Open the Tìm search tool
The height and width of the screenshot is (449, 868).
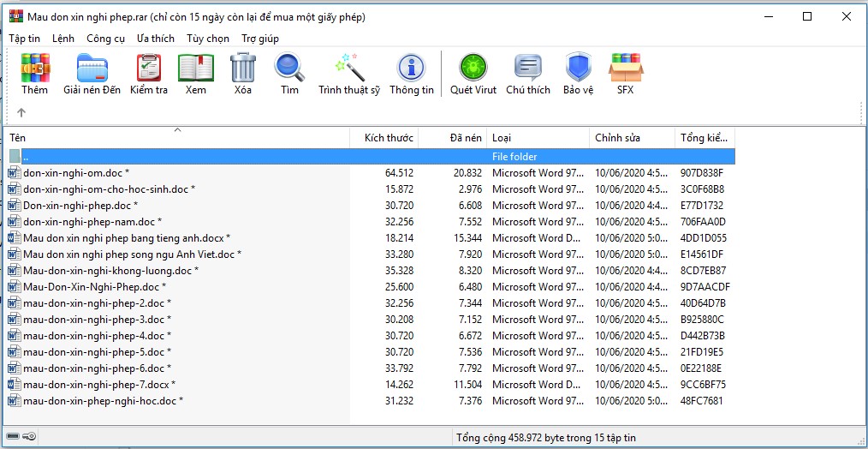pos(289,67)
